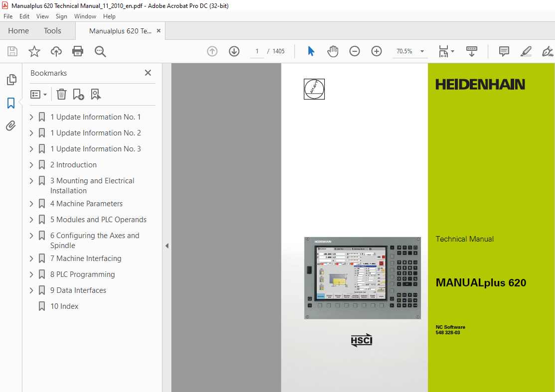Delete selected bookmark trash icon
The image size is (555, 392).
point(62,95)
